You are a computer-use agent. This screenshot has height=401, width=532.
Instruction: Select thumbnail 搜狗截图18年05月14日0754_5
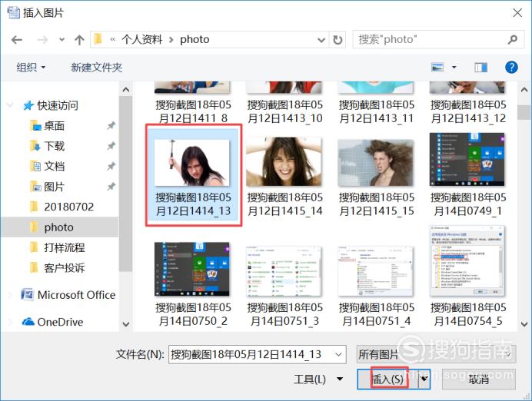467,261
